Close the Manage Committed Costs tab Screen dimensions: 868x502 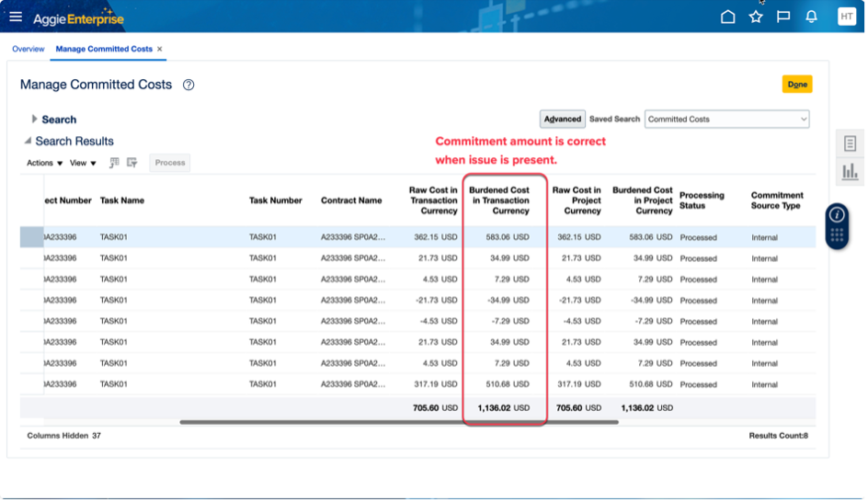(x=159, y=49)
